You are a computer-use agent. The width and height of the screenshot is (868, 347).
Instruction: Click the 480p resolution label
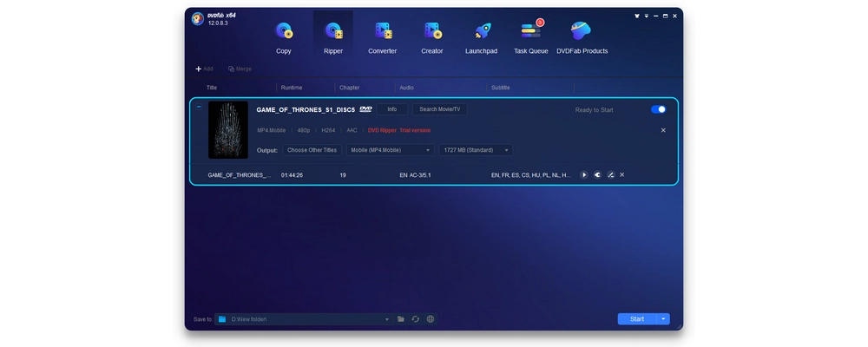pyautogui.click(x=303, y=131)
